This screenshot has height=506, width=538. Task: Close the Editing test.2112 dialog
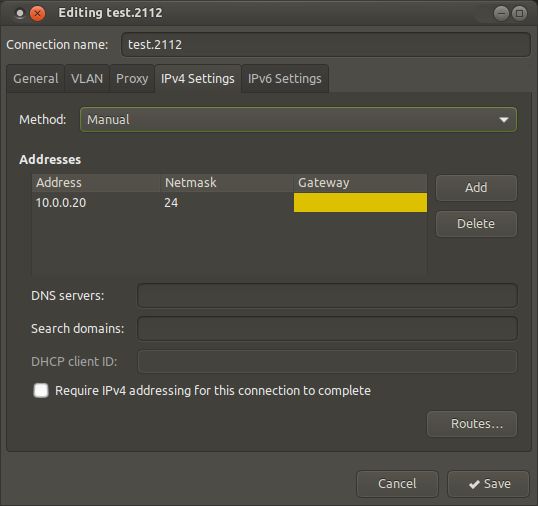point(37,14)
